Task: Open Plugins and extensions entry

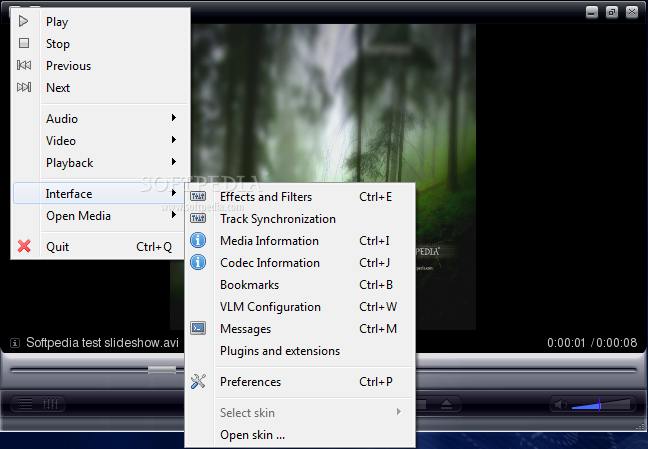Action: (301, 350)
